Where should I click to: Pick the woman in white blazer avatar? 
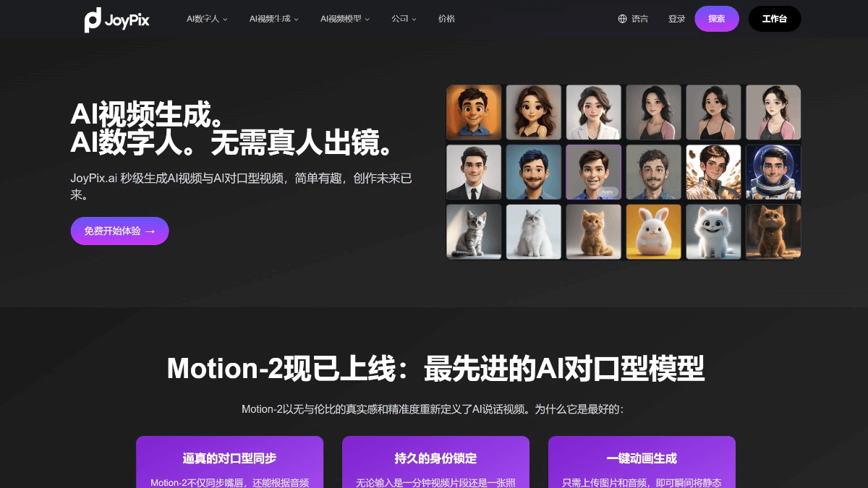pos(593,112)
